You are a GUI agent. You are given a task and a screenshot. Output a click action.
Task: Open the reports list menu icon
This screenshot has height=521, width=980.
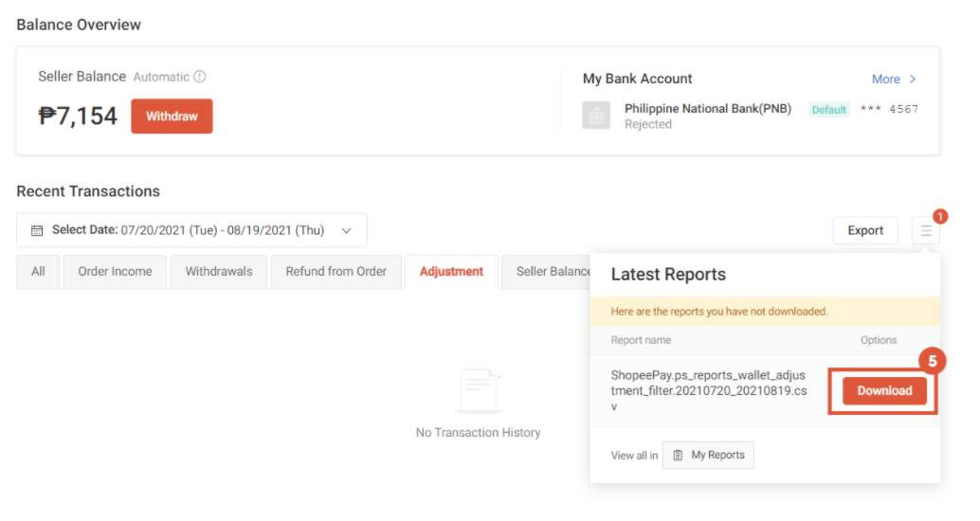(926, 230)
